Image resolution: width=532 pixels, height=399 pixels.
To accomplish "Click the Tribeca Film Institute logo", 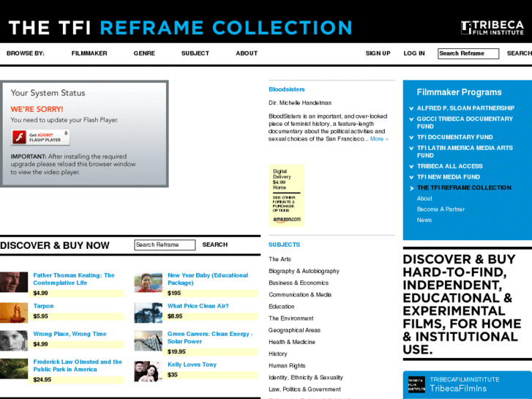I will point(492,28).
